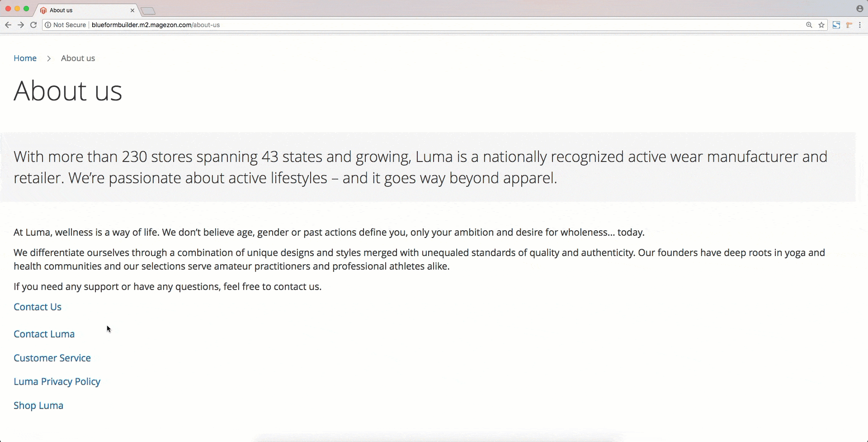The width and height of the screenshot is (868, 442).
Task: Open the signpost extension icon
Action: click(849, 25)
